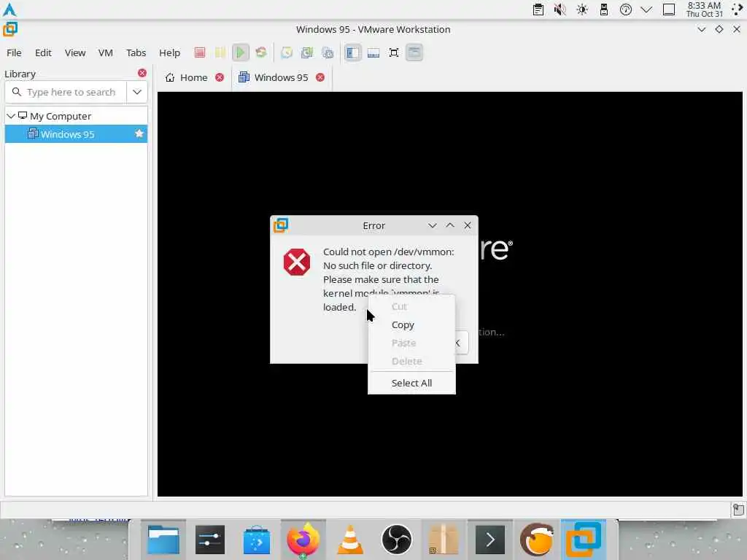
Task: Close the Library panel with red X
Action: [x=142, y=73]
